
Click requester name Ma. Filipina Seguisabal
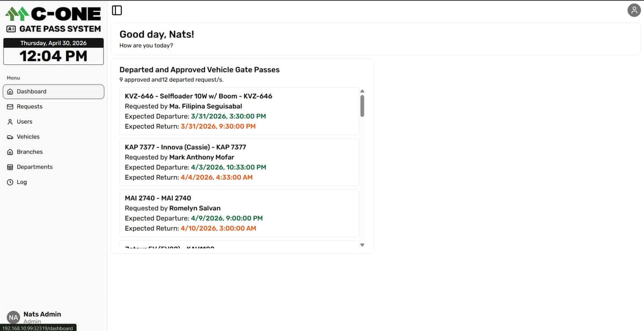[x=206, y=106]
